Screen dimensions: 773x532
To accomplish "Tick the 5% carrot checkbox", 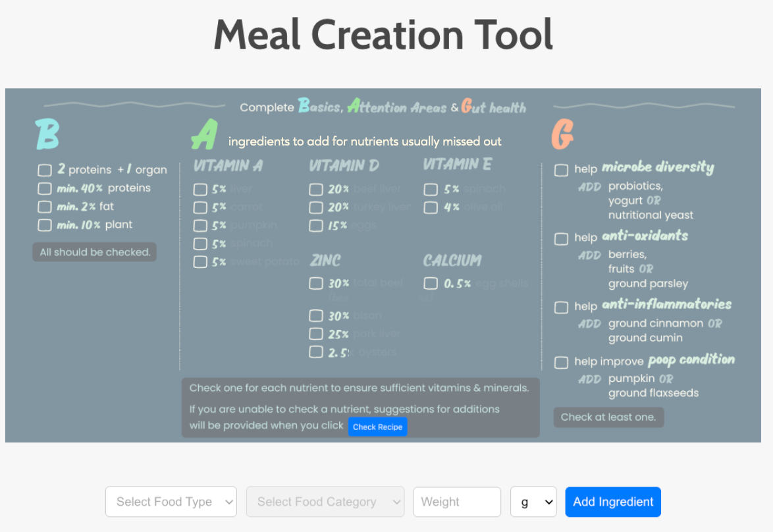I will point(200,207).
